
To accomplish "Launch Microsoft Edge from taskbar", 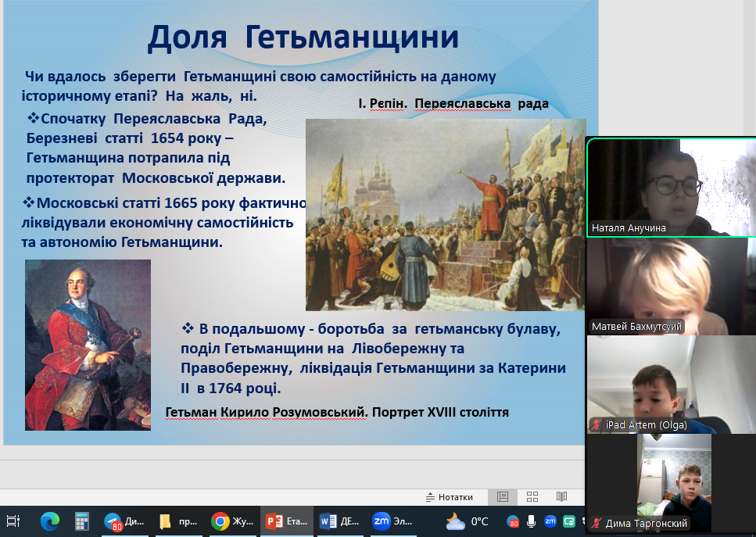I will [x=48, y=521].
